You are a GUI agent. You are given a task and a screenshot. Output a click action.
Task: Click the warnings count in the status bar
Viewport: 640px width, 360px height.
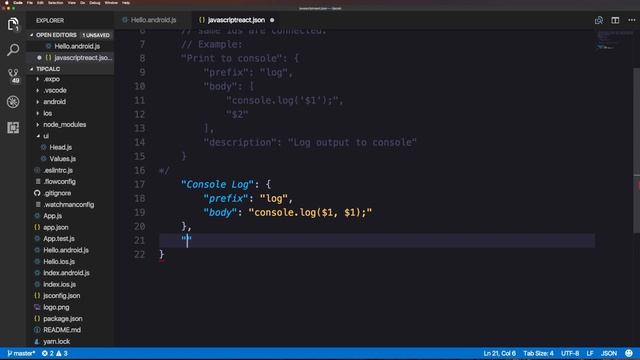pyautogui.click(x=62, y=353)
